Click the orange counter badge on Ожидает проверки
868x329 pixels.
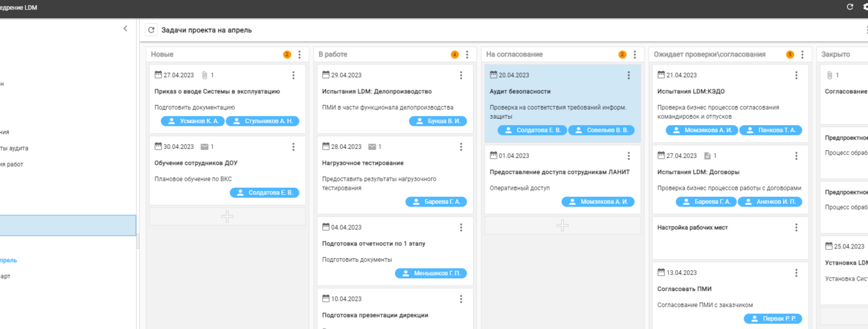click(790, 55)
